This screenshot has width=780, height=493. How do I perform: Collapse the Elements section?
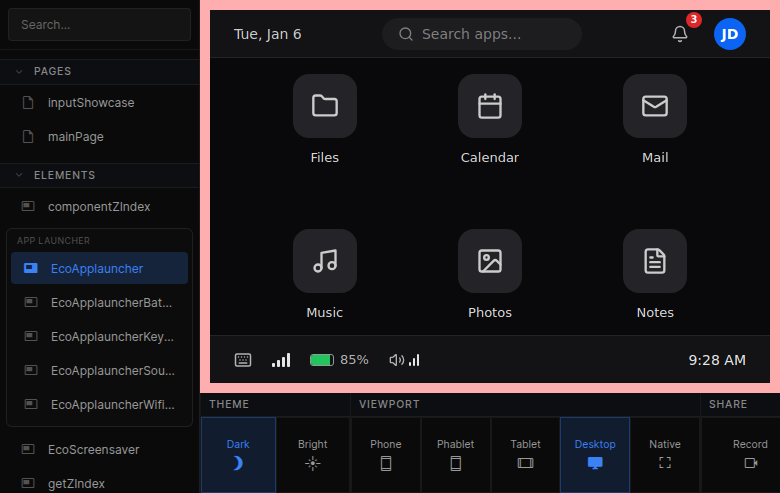point(19,175)
